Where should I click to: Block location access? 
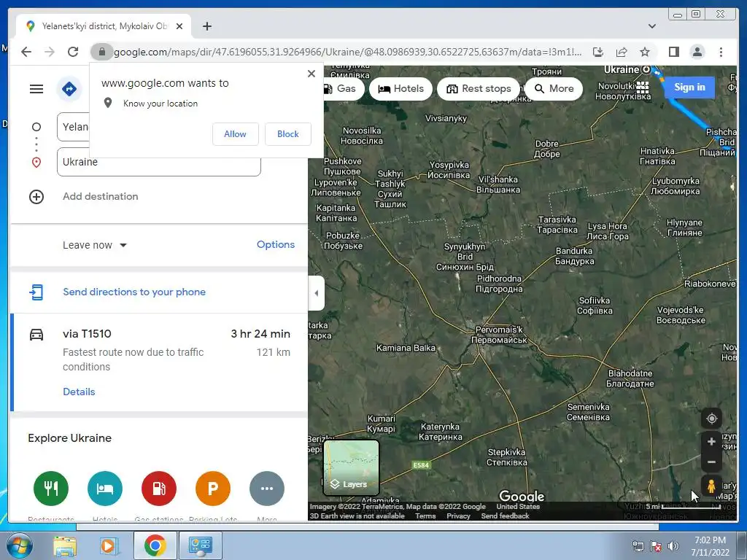click(x=287, y=134)
